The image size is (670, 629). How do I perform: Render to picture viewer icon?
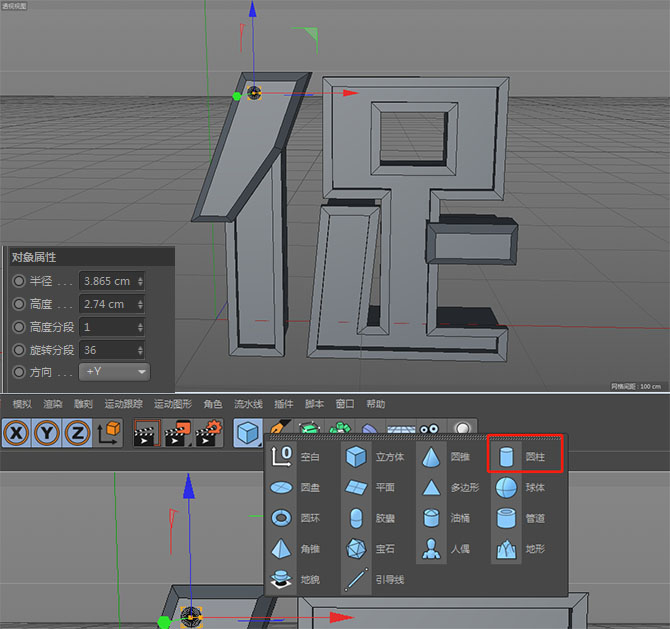click(x=178, y=433)
